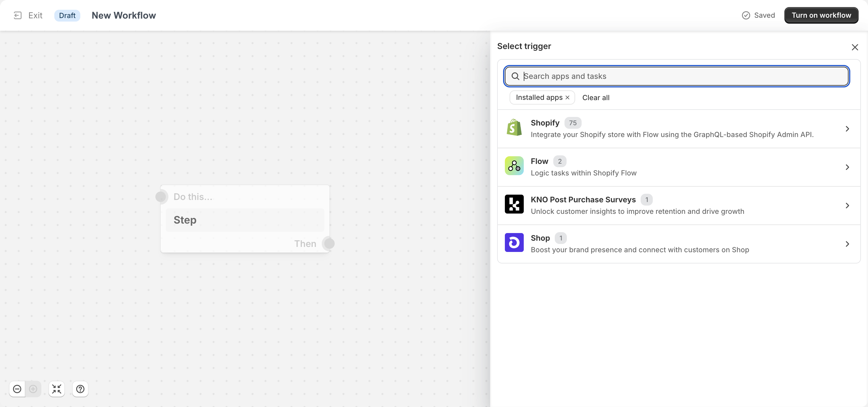Expand Shop triggers with chevron
868x407 pixels.
click(x=847, y=244)
